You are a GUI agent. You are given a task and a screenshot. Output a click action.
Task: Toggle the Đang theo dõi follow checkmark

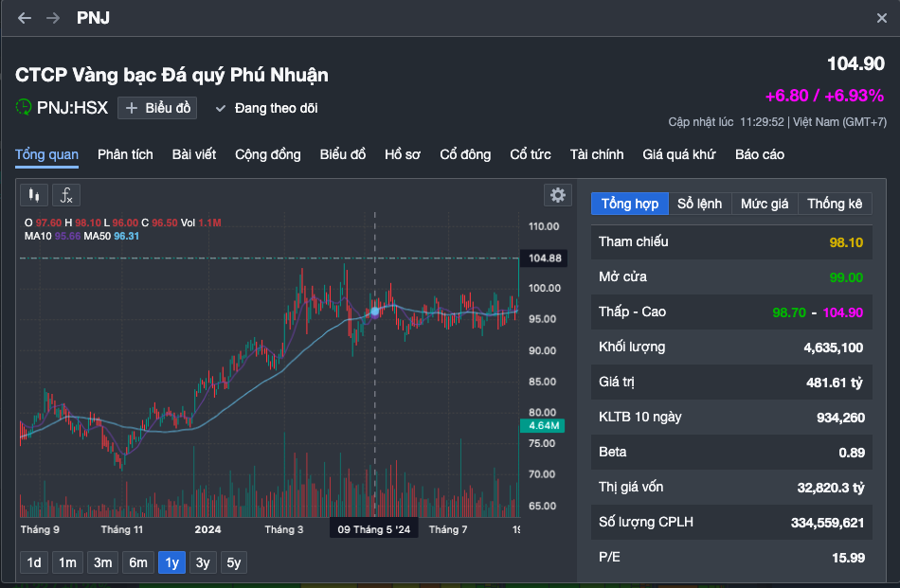(221, 109)
